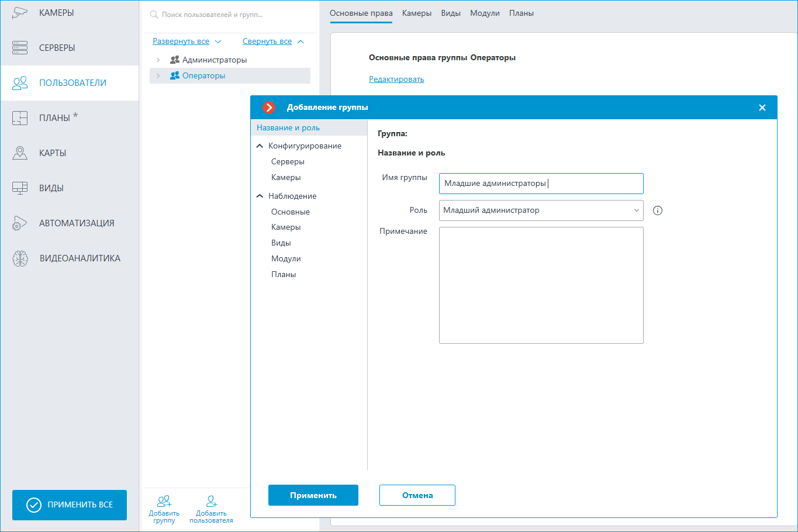Open the ПЛАНЫ sidebar section
Screen dimensions: 798x532
pos(70,118)
